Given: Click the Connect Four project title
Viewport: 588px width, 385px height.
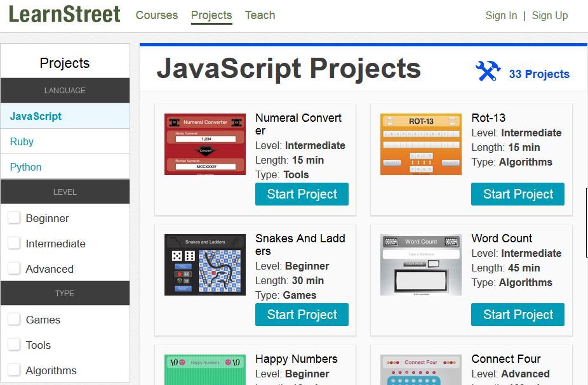Looking at the screenshot, I should click(x=506, y=359).
